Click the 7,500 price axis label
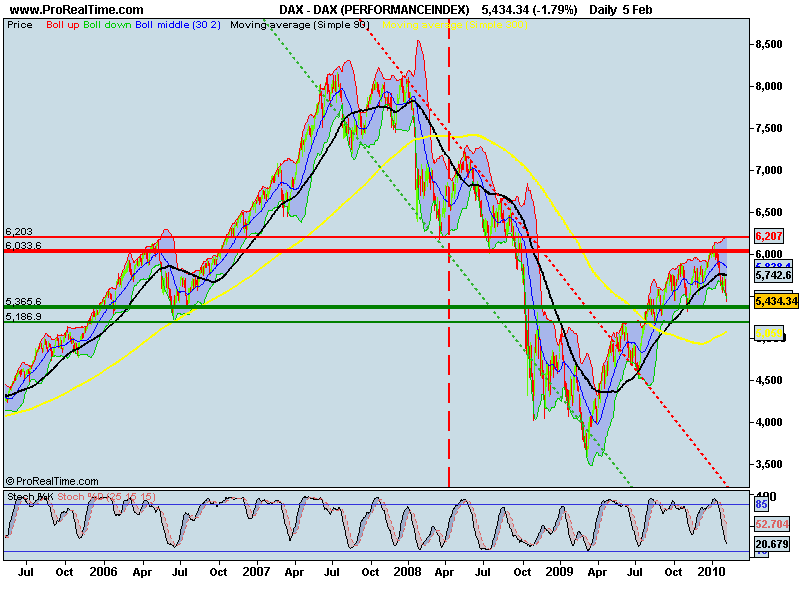This screenshot has width=800, height=600. pyautogui.click(x=768, y=128)
